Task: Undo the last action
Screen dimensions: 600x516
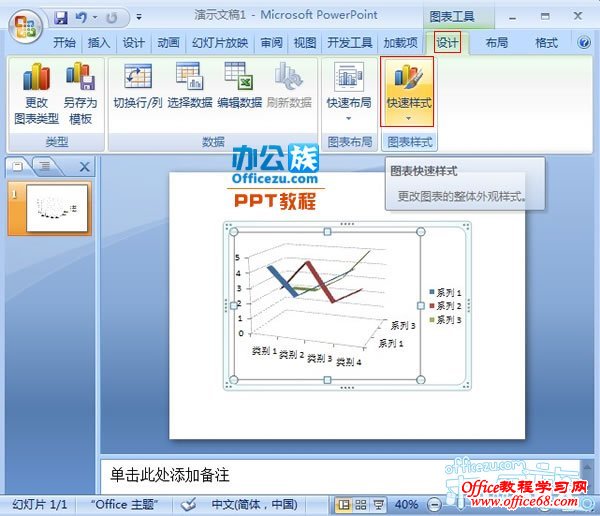Action: 81,17
